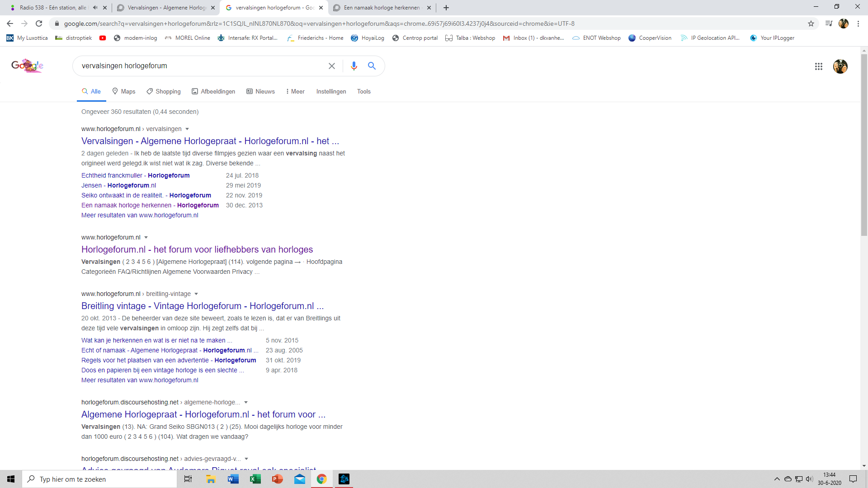Open the Echtheid franckmuller sublink
The width and height of the screenshot is (868, 488).
136,175
